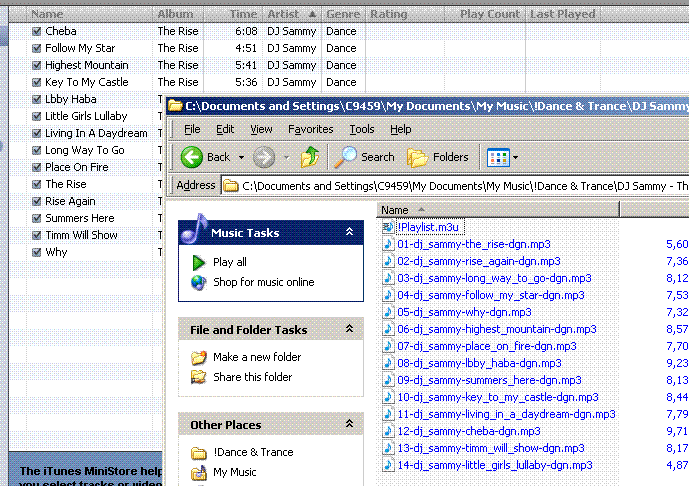Open the Search pane
This screenshot has height=486, width=689.
coord(364,157)
